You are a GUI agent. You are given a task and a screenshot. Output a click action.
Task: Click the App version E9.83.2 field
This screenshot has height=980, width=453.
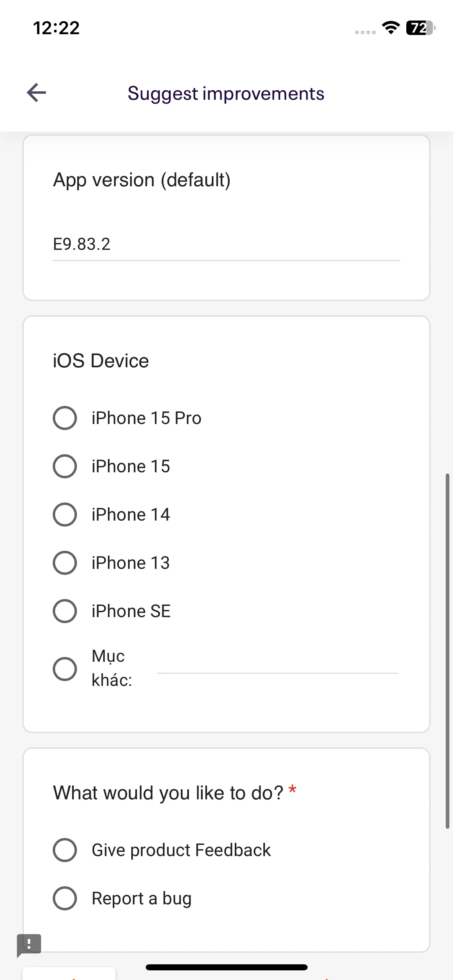tap(226, 245)
